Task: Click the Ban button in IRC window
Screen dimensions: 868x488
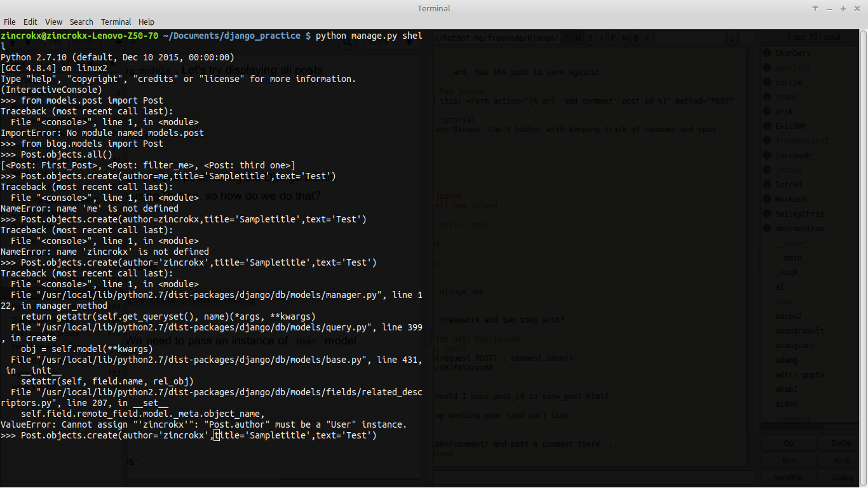Action: click(x=788, y=460)
